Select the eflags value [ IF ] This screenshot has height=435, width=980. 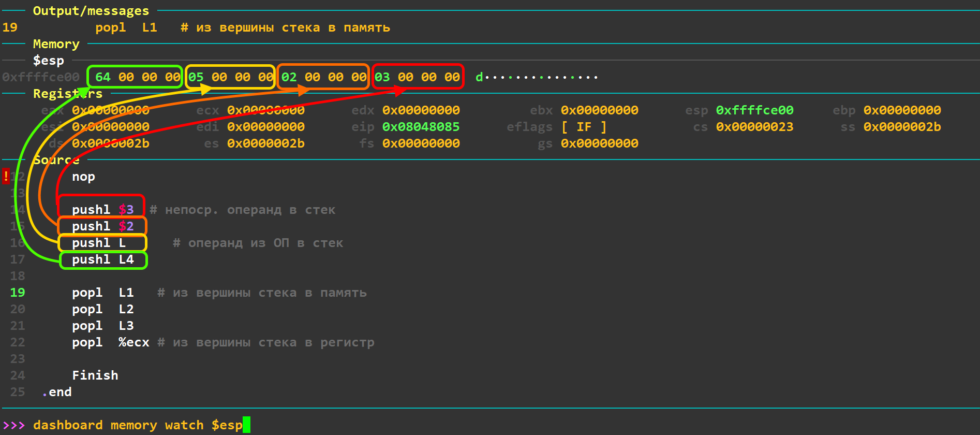coord(584,127)
